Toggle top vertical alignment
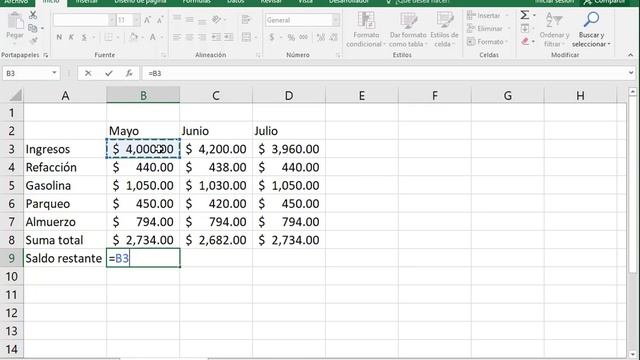640x360 pixels. (x=177, y=19)
